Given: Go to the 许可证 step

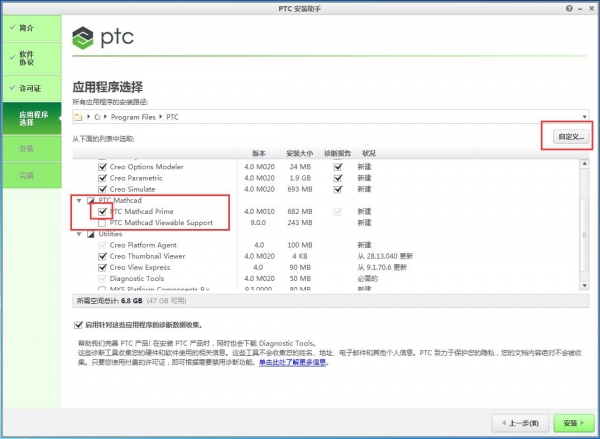Looking at the screenshot, I should 32,88.
